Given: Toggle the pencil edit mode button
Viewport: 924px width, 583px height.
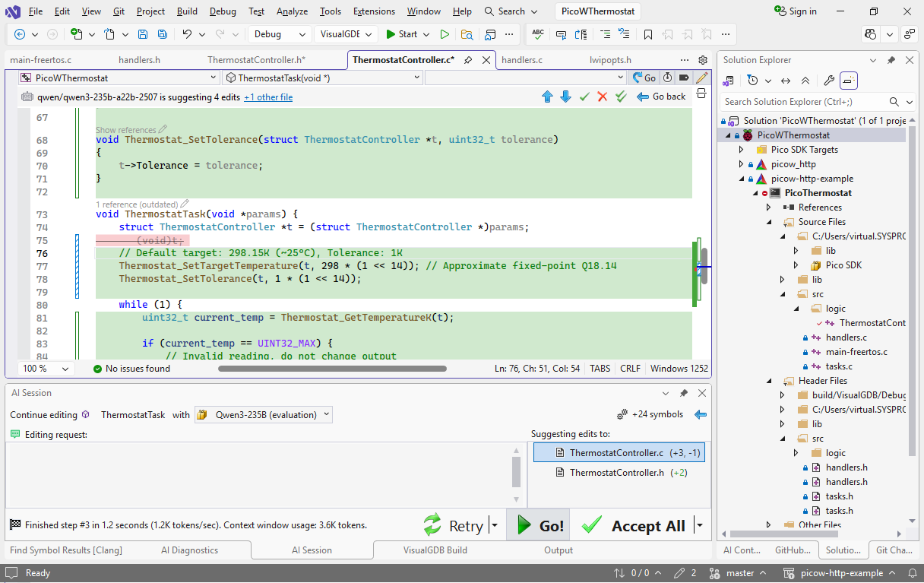Looking at the screenshot, I should coord(702,78).
